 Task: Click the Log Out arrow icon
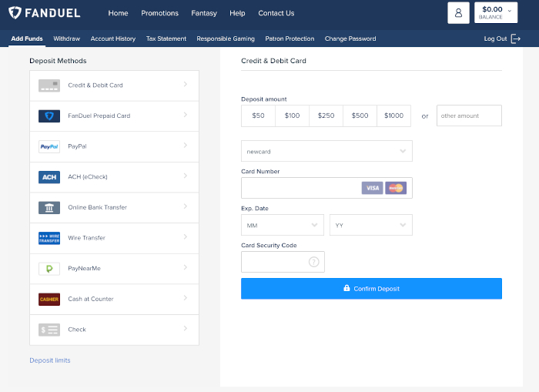516,39
